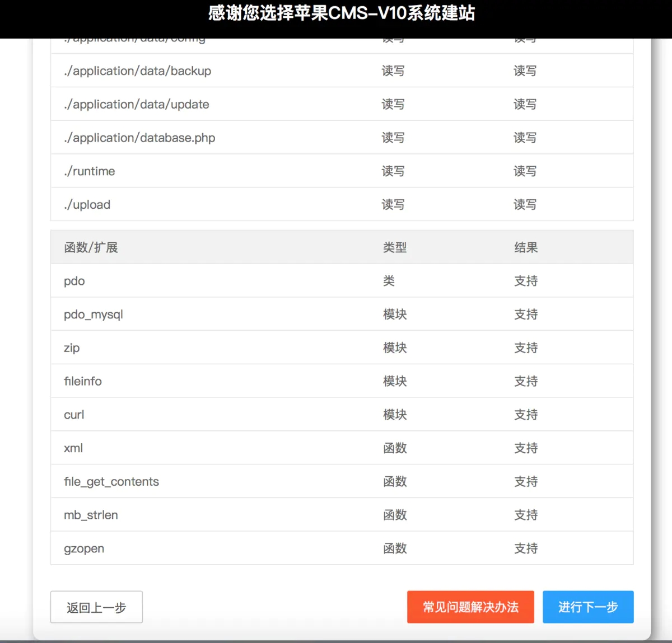Select the pdo row name
Image resolution: width=672 pixels, height=643 pixels.
click(74, 281)
